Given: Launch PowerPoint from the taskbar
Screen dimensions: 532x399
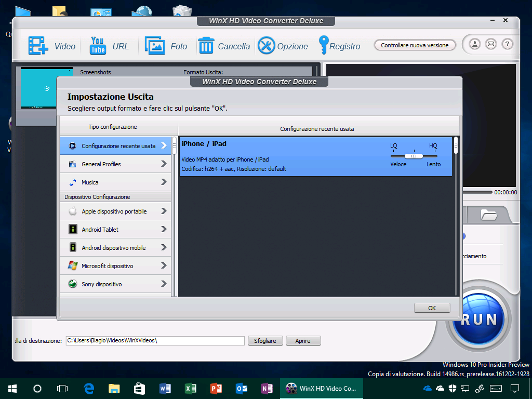Looking at the screenshot, I should pos(216,389).
